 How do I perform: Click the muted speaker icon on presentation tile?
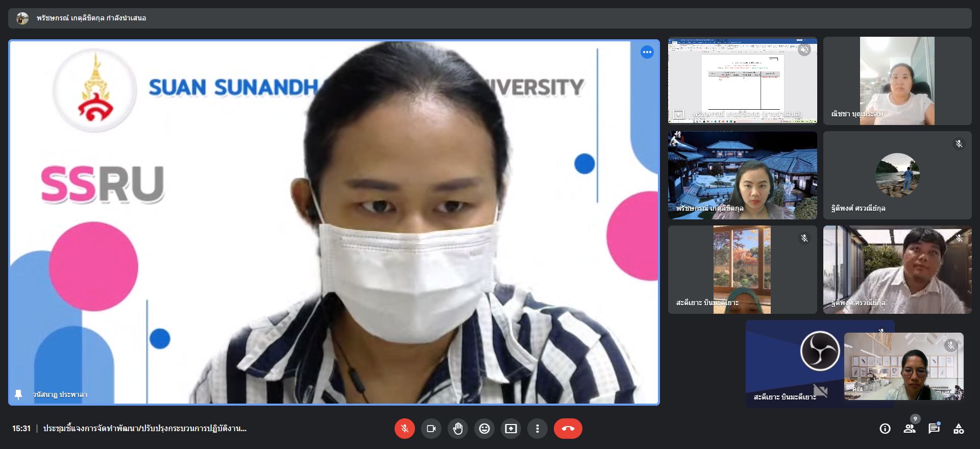804,49
